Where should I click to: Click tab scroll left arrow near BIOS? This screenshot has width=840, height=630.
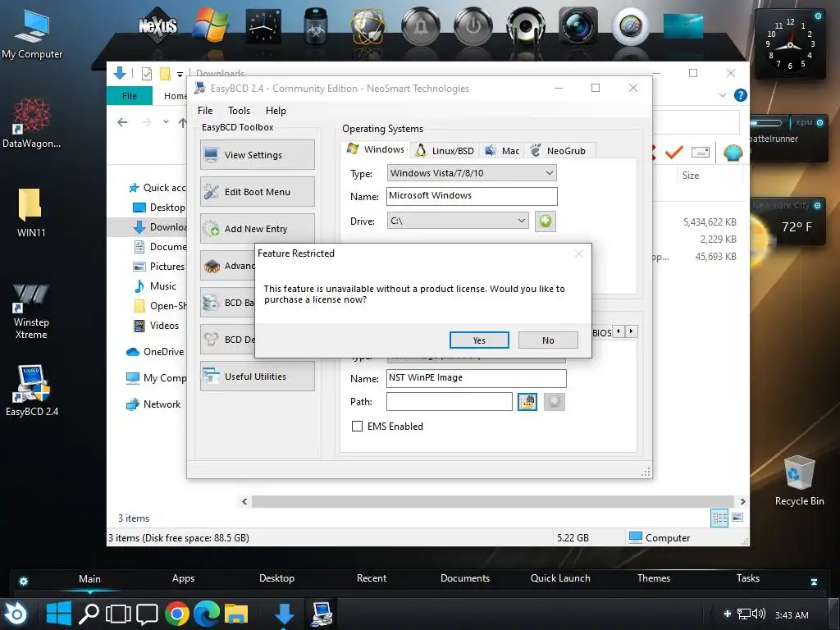click(x=619, y=331)
